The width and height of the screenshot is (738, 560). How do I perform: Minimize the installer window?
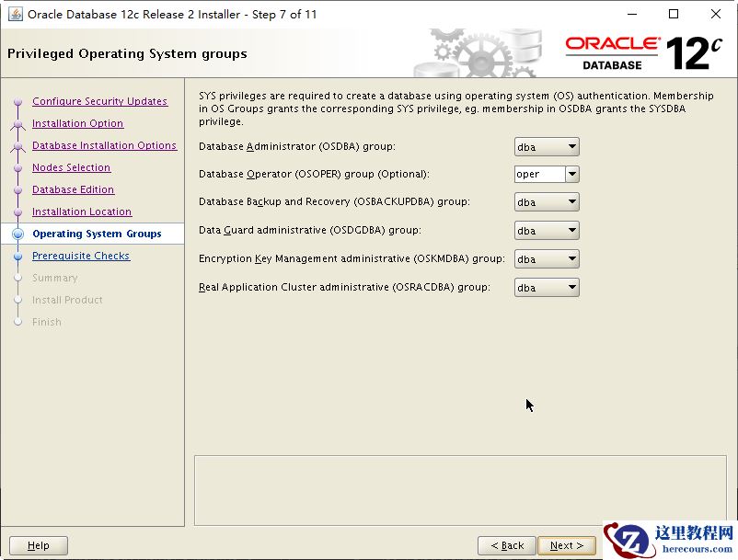pyautogui.click(x=632, y=14)
